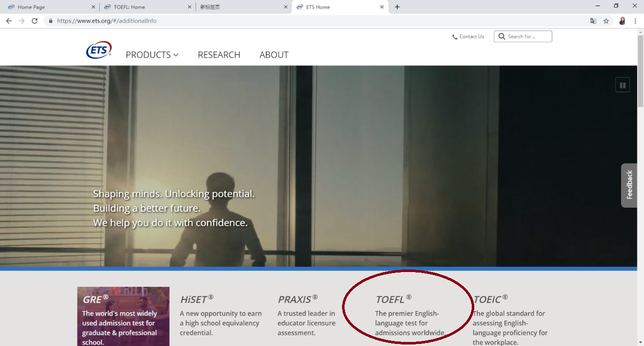
Task: Open Chrome three-dot menu
Action: pos(635,21)
